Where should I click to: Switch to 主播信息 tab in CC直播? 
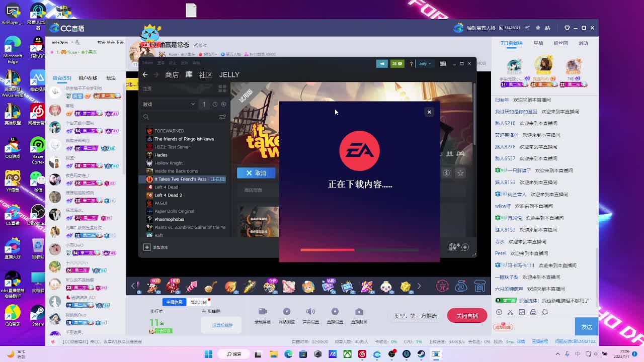pos(174,302)
